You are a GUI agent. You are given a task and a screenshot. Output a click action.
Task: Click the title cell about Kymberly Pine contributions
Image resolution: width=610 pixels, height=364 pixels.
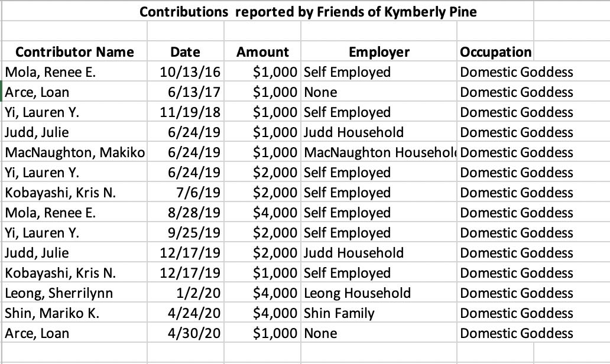coord(307,11)
